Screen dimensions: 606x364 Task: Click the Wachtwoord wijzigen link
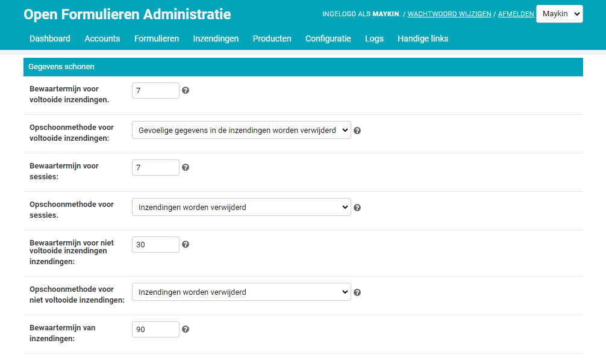coord(449,14)
